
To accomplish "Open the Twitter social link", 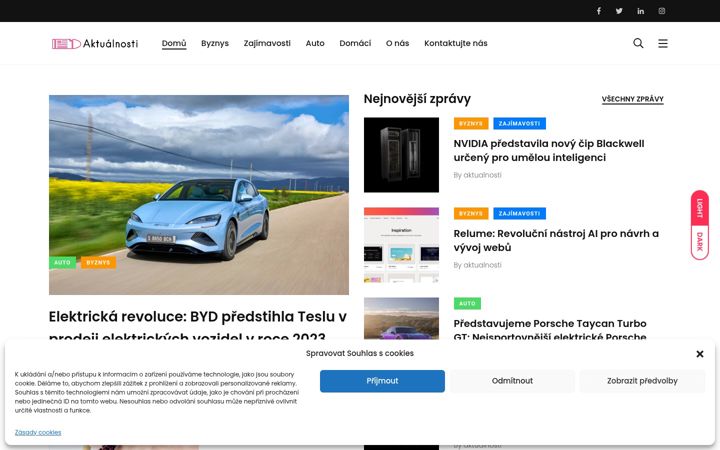I will click(x=619, y=11).
